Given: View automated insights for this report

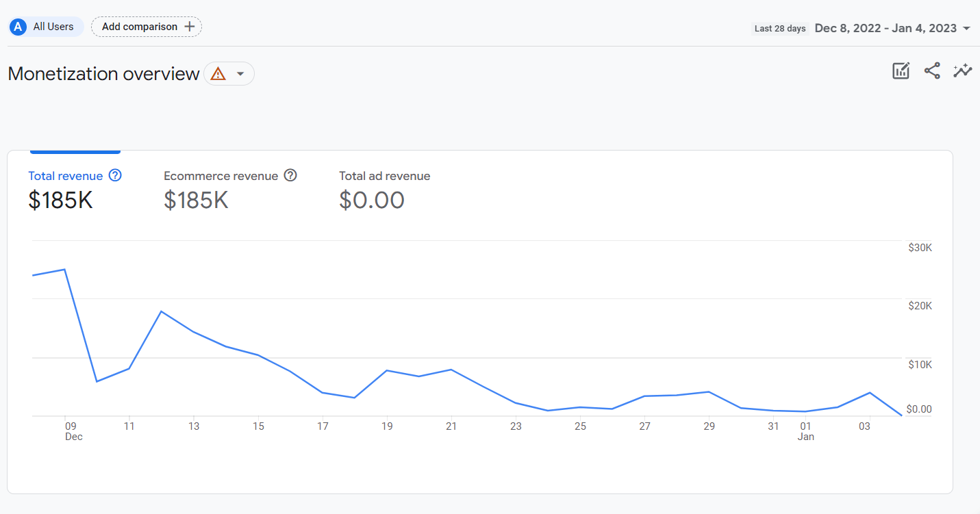Looking at the screenshot, I should tap(963, 70).
